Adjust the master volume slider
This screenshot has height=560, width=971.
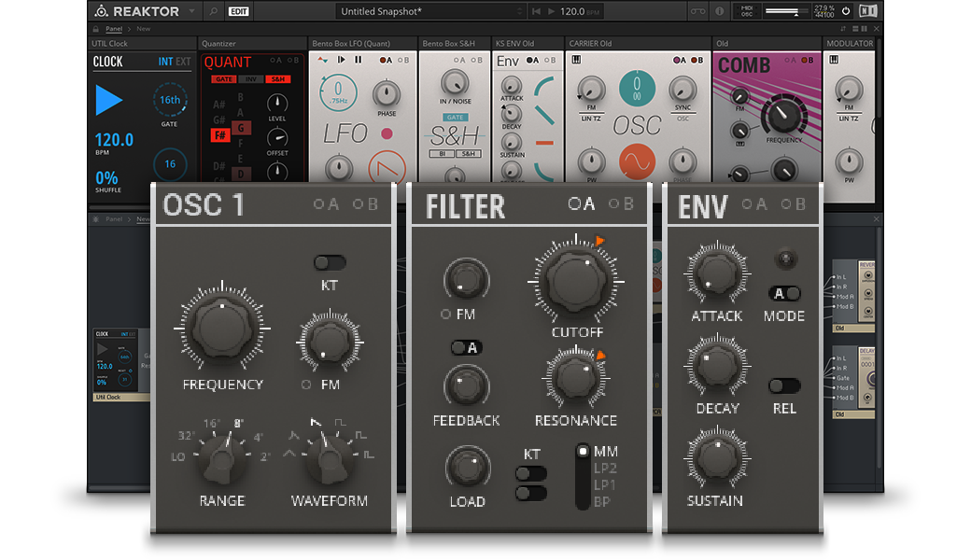coord(786,11)
